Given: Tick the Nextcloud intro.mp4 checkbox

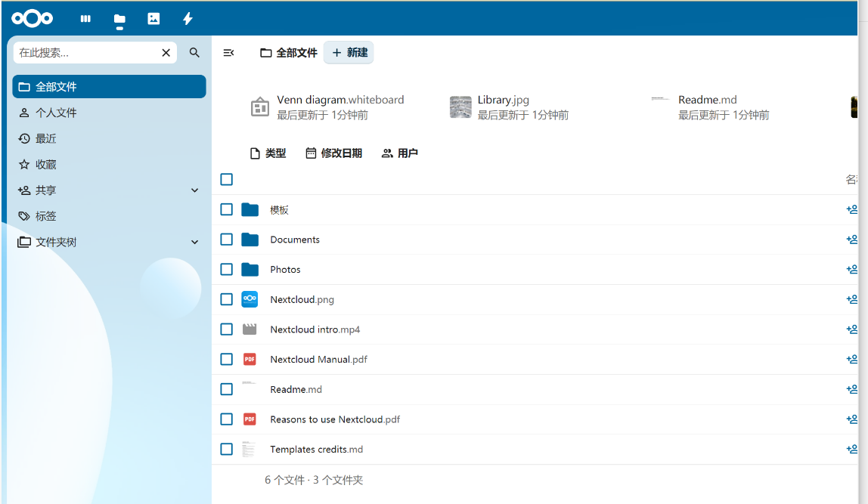Looking at the screenshot, I should point(226,329).
